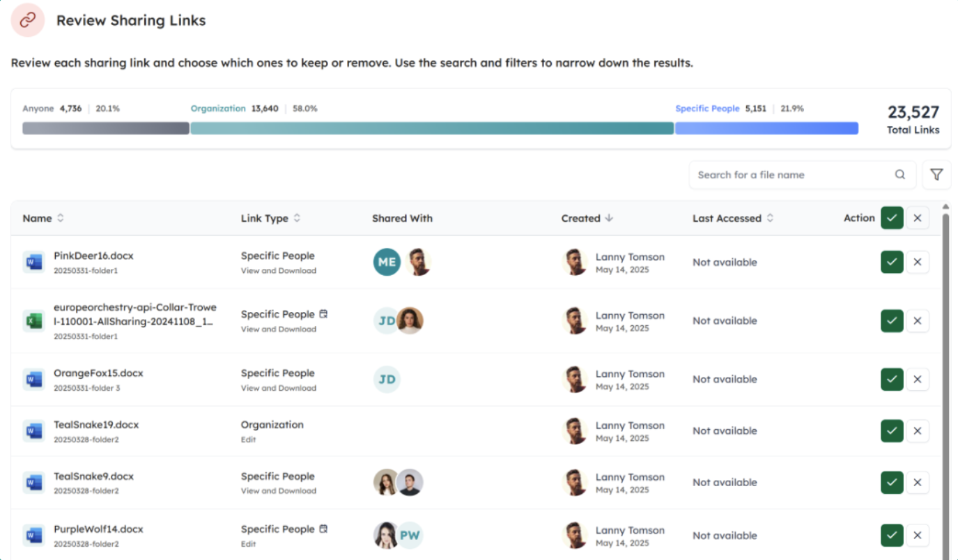
Task: Keep the PinkDeer16.docx link
Action: 892,263
